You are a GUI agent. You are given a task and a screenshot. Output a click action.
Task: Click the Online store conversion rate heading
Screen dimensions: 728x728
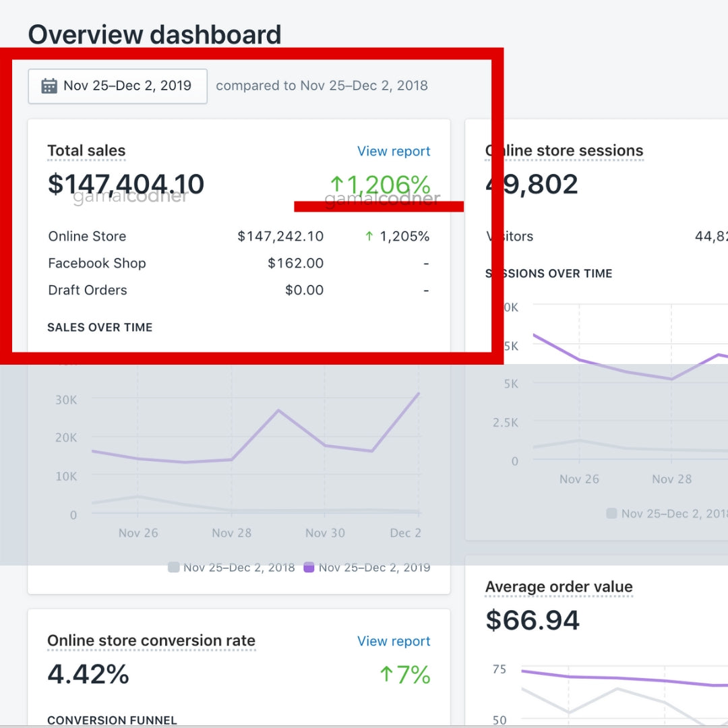coord(152,641)
